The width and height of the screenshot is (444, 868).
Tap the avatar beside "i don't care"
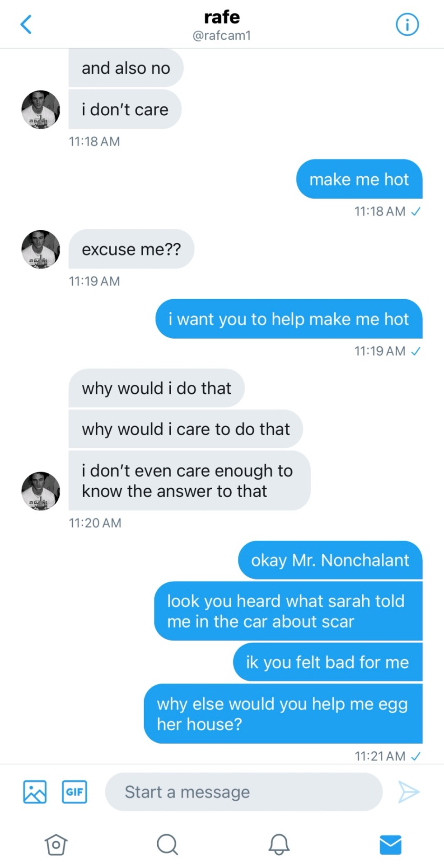pyautogui.click(x=41, y=109)
